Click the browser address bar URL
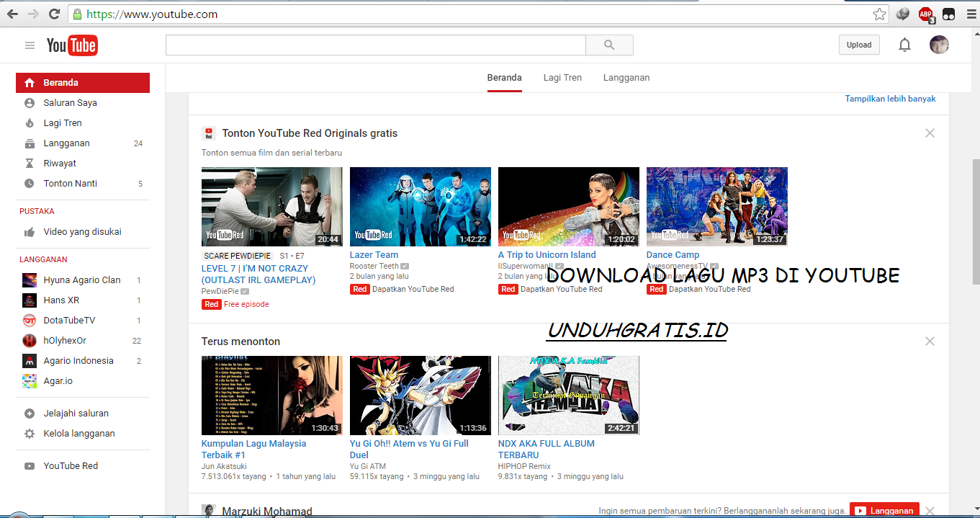980x518 pixels. pyautogui.click(x=151, y=14)
